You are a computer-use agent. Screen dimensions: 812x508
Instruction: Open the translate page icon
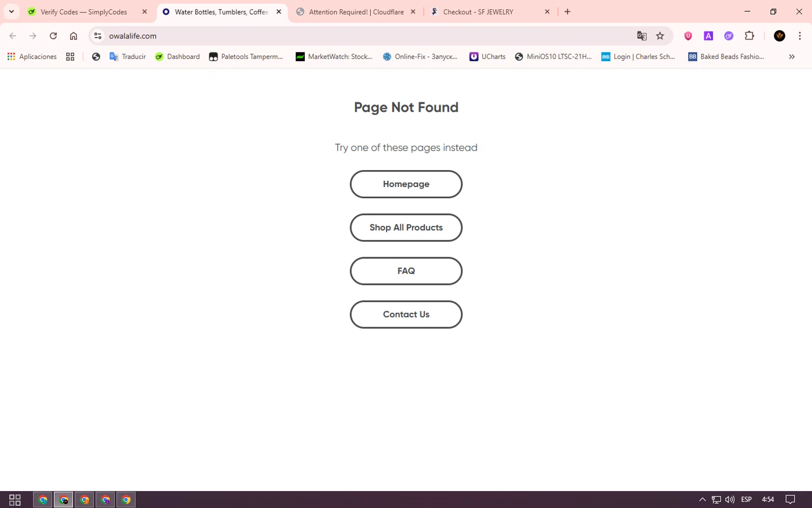tap(641, 36)
